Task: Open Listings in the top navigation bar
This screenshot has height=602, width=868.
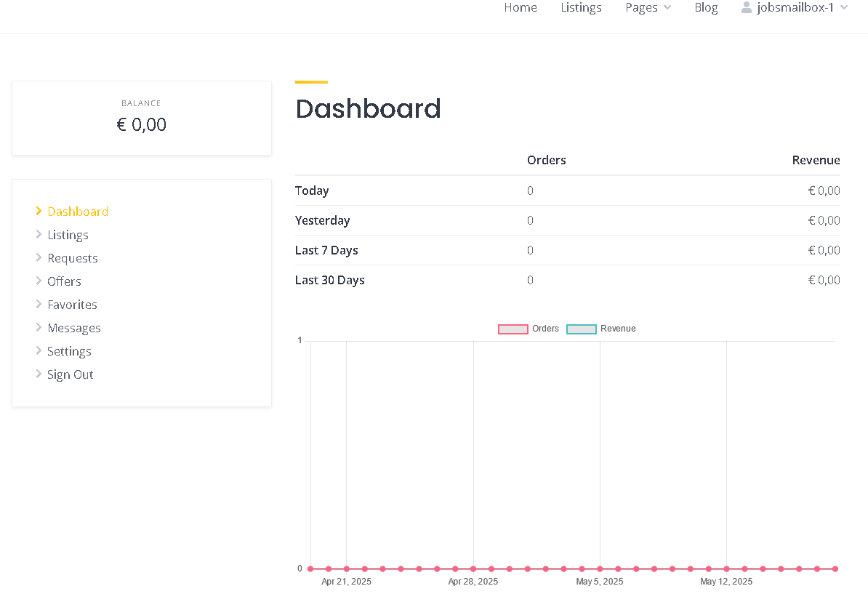Action: (581, 8)
